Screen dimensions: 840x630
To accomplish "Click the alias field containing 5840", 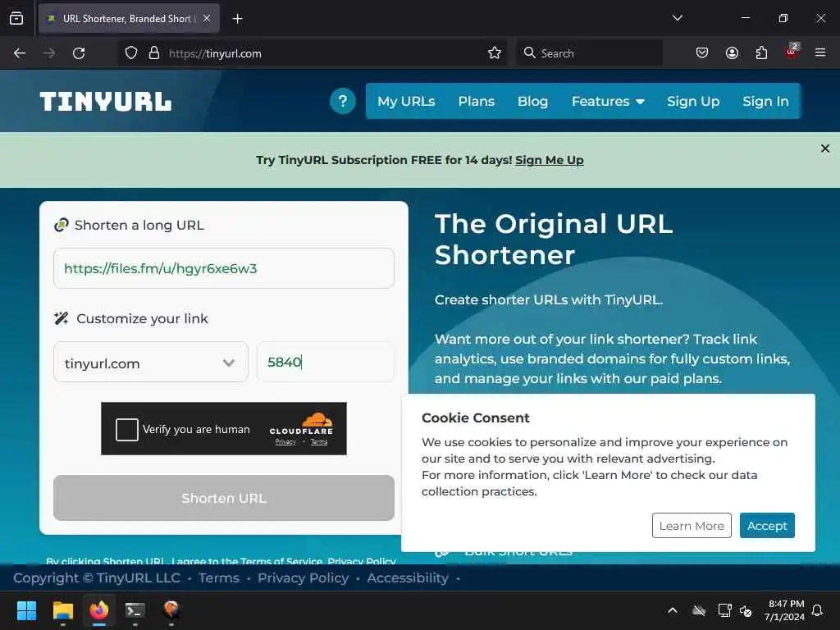I will tap(326, 362).
